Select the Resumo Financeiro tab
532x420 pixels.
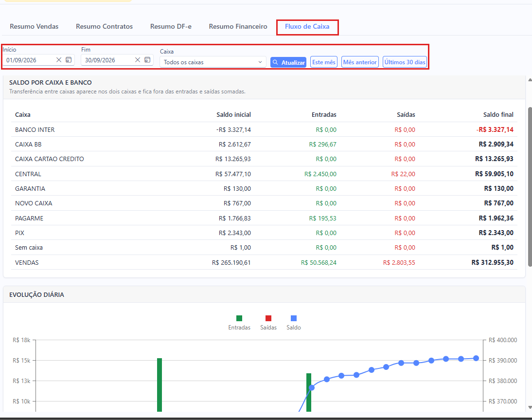[x=238, y=26]
